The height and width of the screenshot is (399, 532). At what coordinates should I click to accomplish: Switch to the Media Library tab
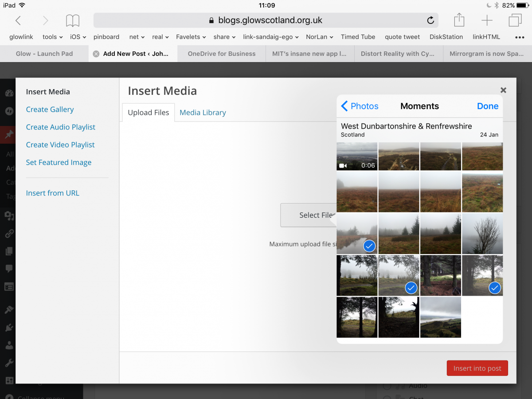[x=203, y=113]
